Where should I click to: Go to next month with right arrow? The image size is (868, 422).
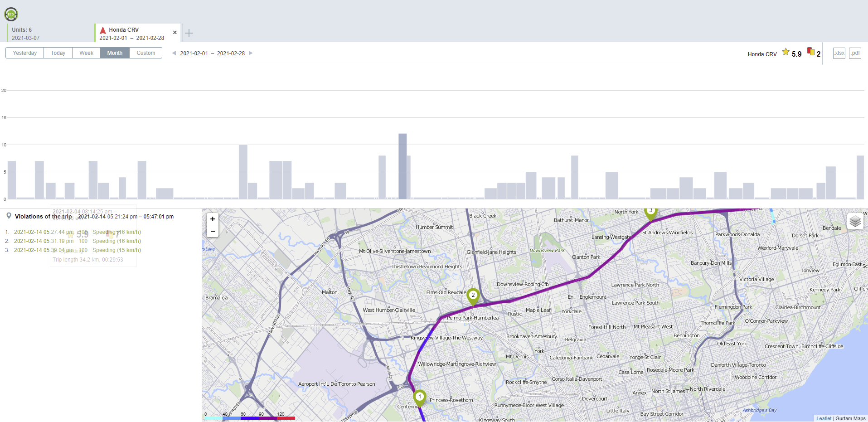pos(251,53)
